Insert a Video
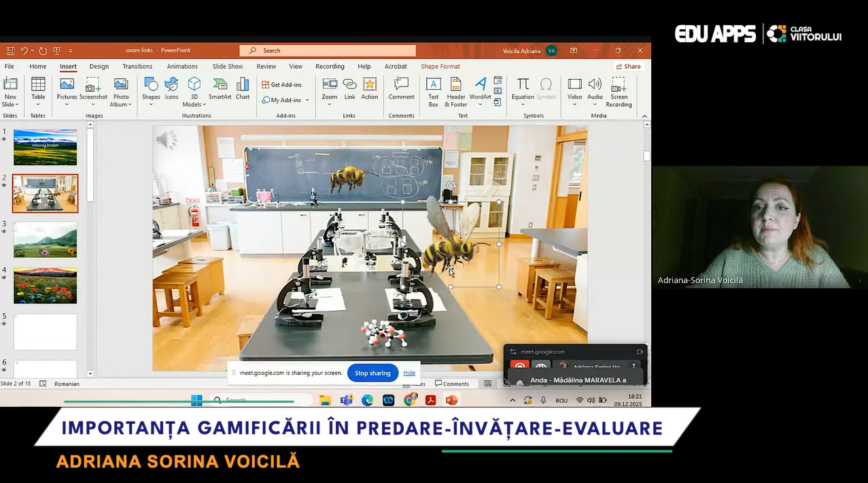This screenshot has width=868, height=483. [575, 93]
